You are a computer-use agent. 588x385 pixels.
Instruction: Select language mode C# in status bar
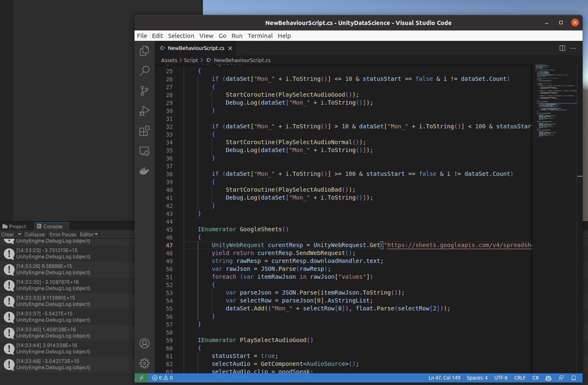tap(536, 378)
